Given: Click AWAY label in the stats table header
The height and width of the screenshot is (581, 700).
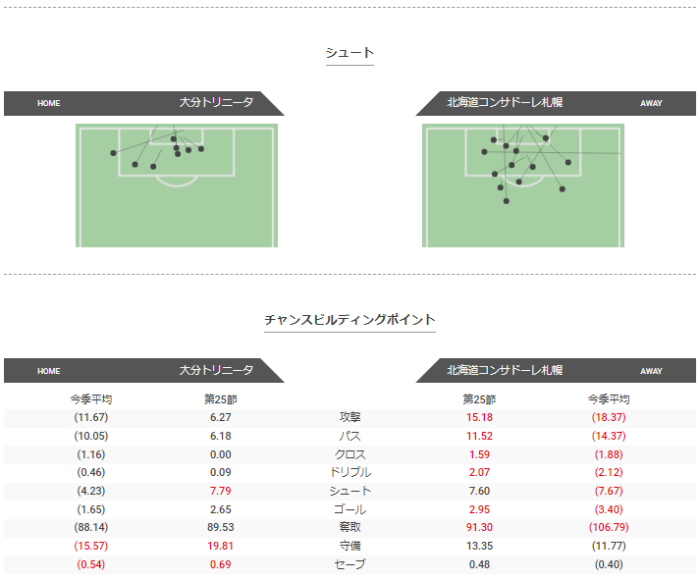Looking at the screenshot, I should pos(651,371).
